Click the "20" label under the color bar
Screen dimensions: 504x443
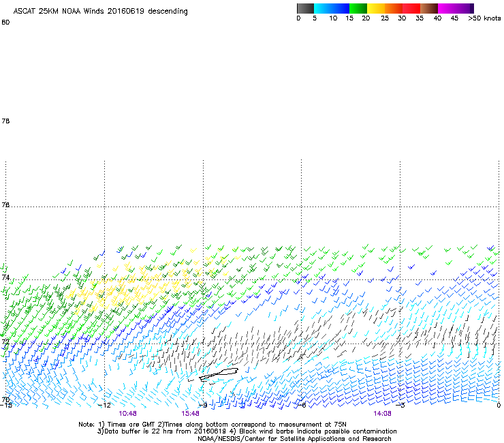click(366, 18)
